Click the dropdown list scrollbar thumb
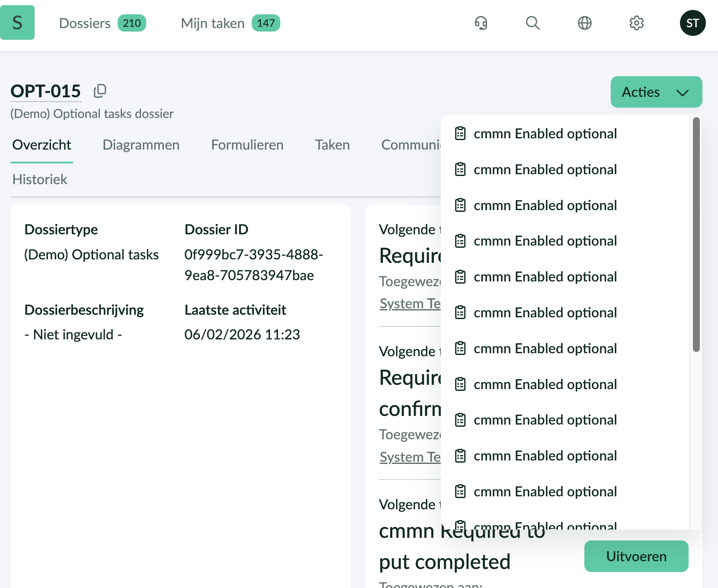 pos(696,234)
